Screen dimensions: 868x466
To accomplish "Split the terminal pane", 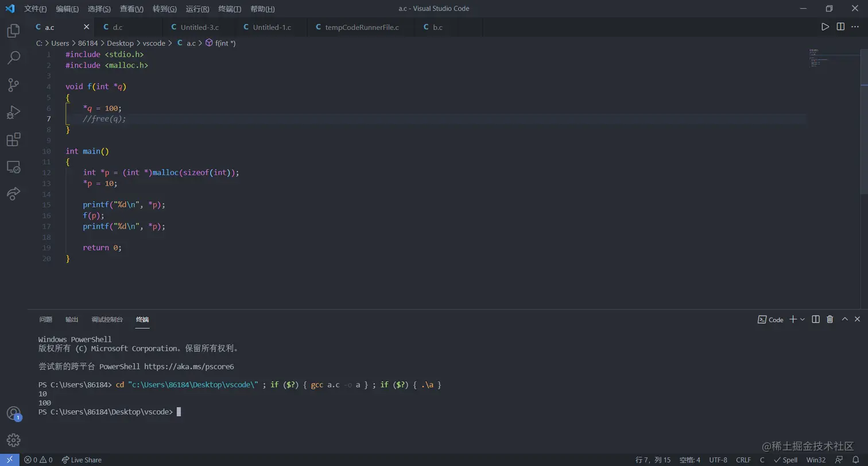I will pos(816,319).
